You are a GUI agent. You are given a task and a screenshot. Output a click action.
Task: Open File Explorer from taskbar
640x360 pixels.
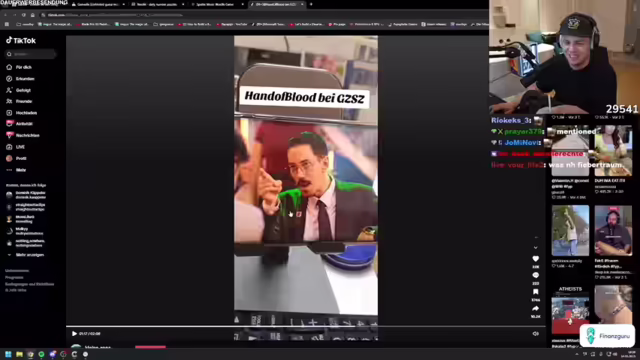[19, 354]
